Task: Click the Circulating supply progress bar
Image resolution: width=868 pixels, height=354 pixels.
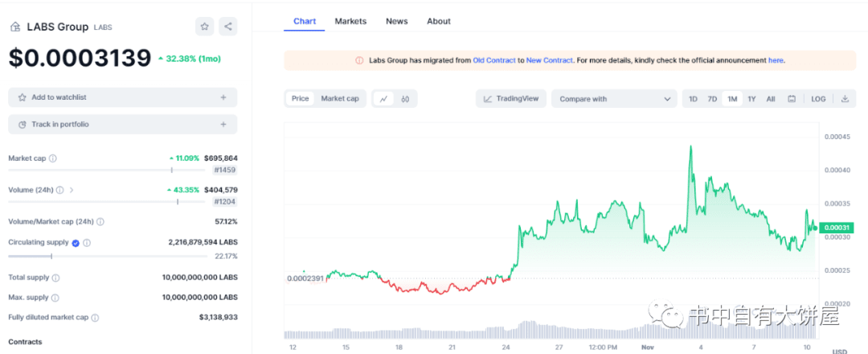Action: pyautogui.click(x=109, y=256)
